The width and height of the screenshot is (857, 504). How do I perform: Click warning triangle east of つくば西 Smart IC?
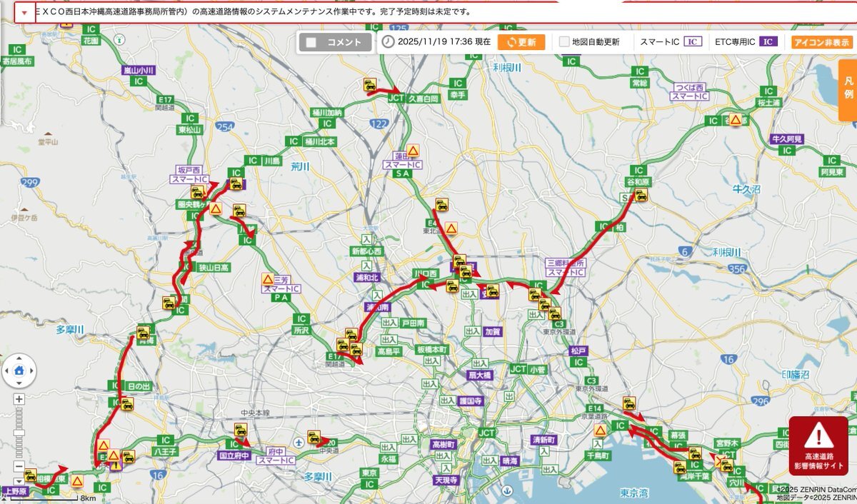735,120
